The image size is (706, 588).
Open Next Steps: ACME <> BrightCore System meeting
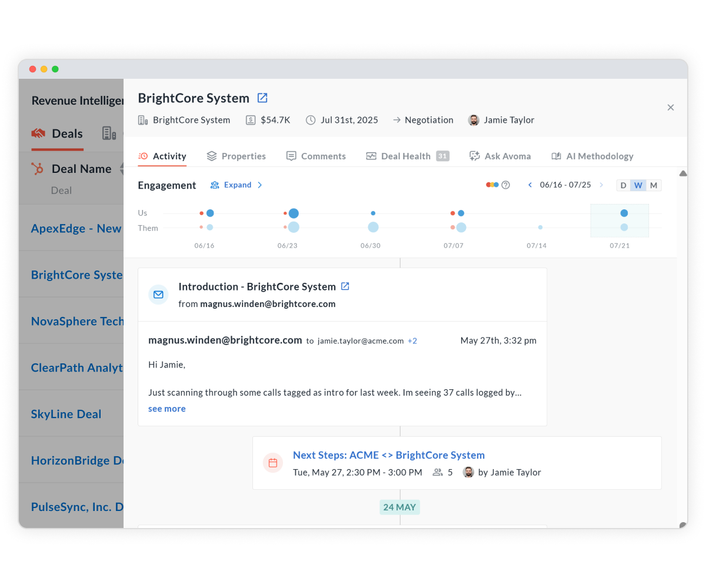point(389,455)
